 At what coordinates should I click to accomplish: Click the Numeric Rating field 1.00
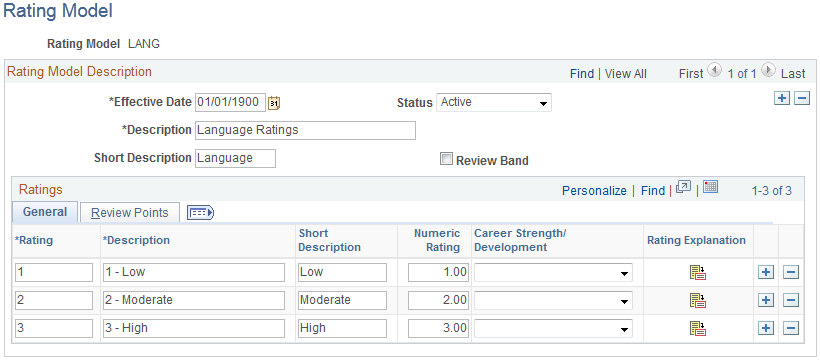click(x=438, y=272)
